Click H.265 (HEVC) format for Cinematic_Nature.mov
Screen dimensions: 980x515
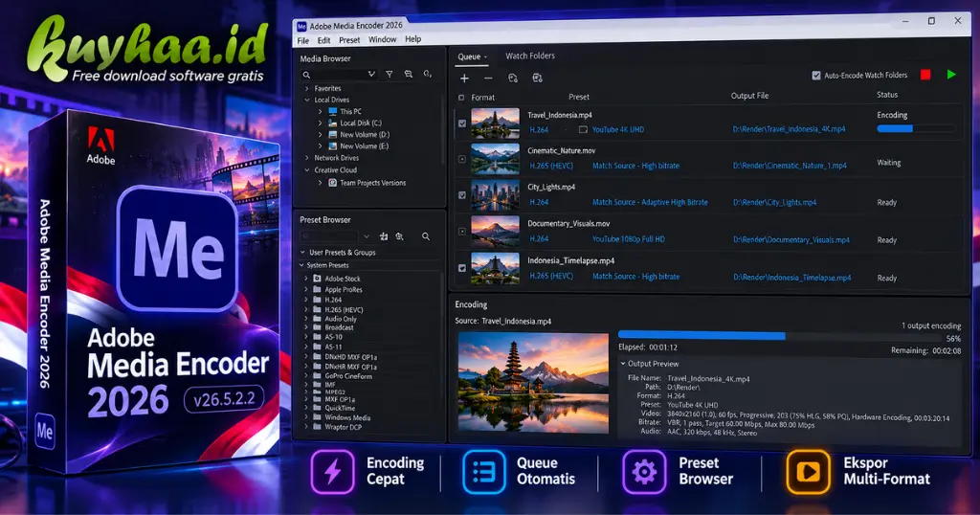tap(551, 166)
